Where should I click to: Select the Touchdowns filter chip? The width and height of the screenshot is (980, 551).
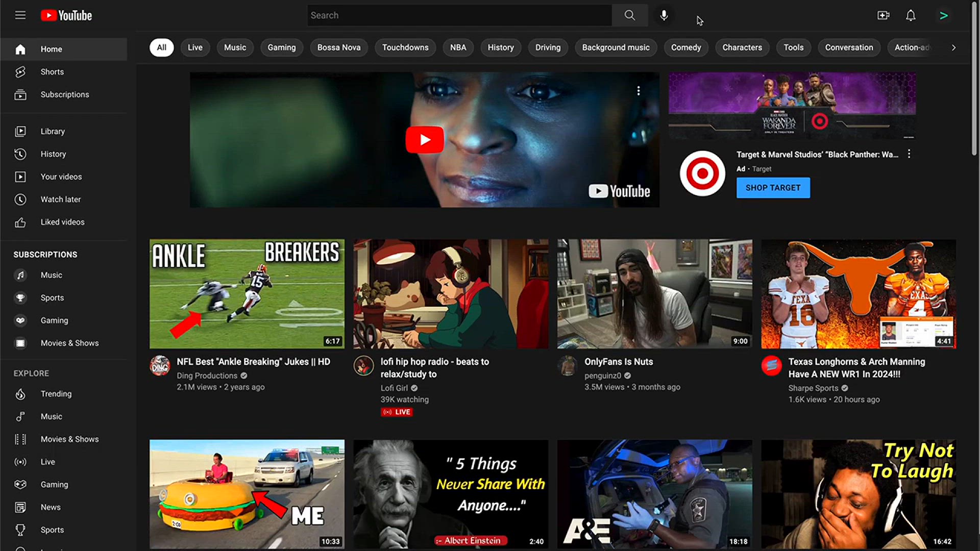pyautogui.click(x=405, y=47)
